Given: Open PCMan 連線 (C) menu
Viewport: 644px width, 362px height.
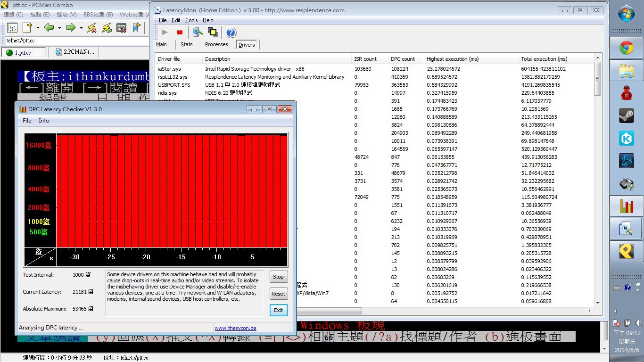Looking at the screenshot, I should (13, 15).
